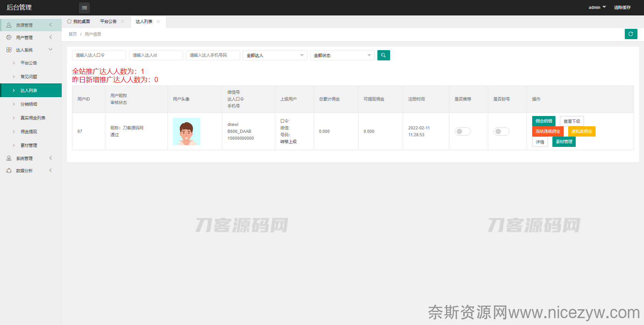Close the 平台公告 tab

122,21
